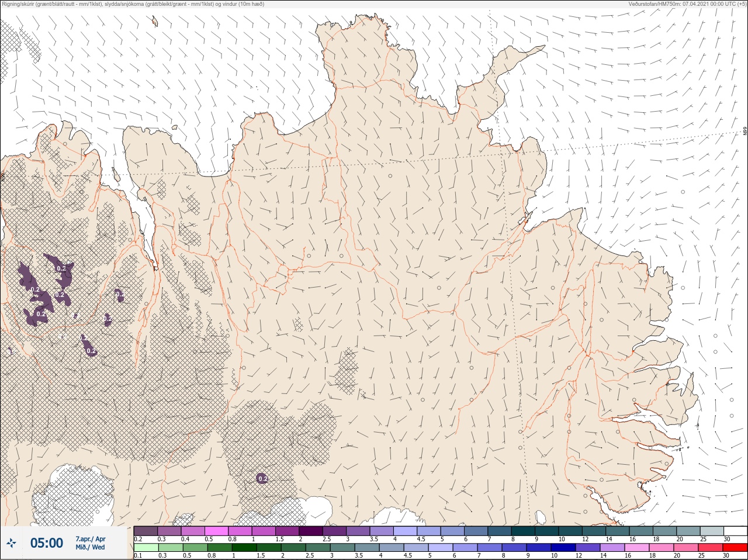Pick the upper legend swatch labeled 16
The height and width of the screenshot is (560, 748).
641,531
